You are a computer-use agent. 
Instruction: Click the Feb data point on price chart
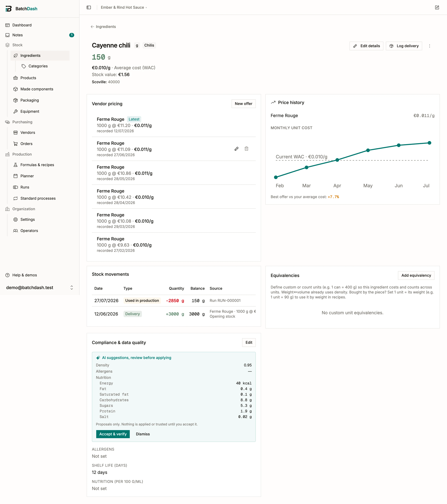(276, 177)
